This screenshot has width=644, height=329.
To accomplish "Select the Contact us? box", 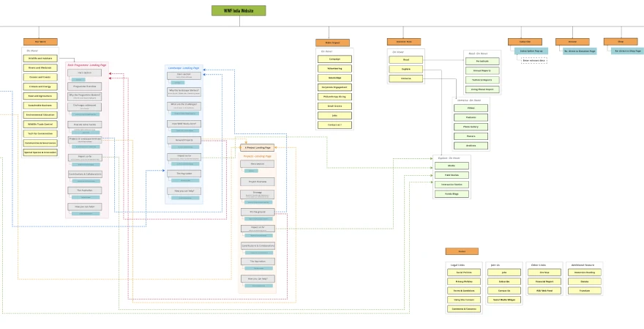I will pos(334,125).
